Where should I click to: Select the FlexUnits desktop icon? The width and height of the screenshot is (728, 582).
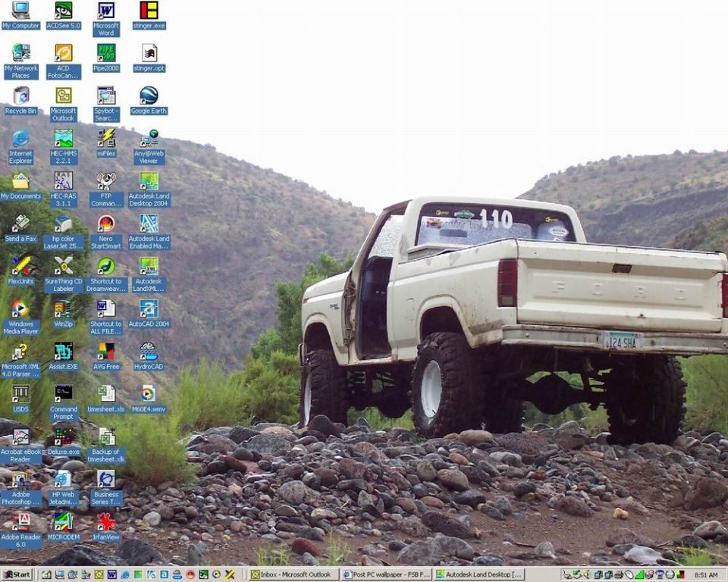tap(21, 271)
